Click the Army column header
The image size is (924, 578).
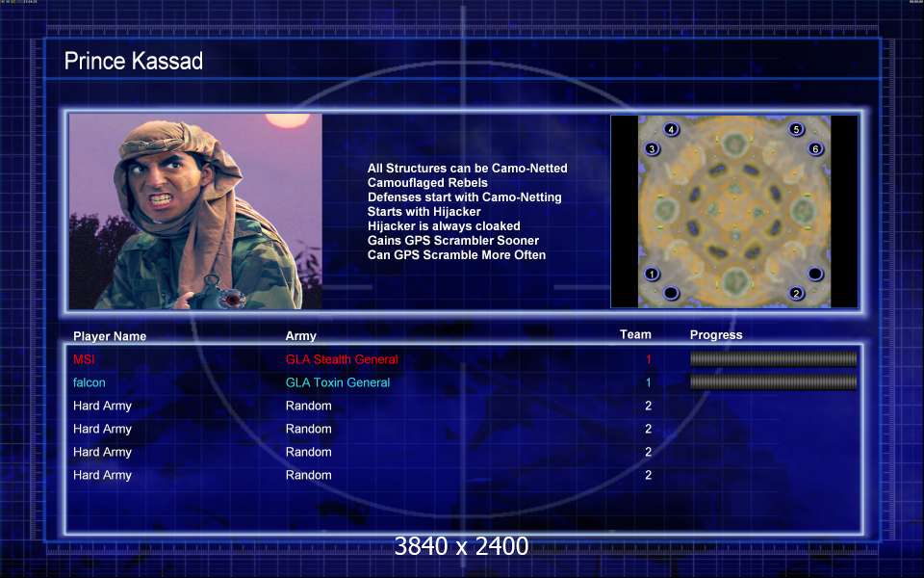pyautogui.click(x=301, y=335)
